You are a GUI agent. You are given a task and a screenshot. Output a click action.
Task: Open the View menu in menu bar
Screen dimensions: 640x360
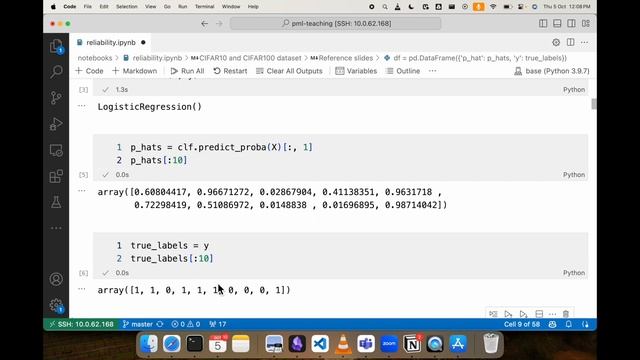(150, 7)
